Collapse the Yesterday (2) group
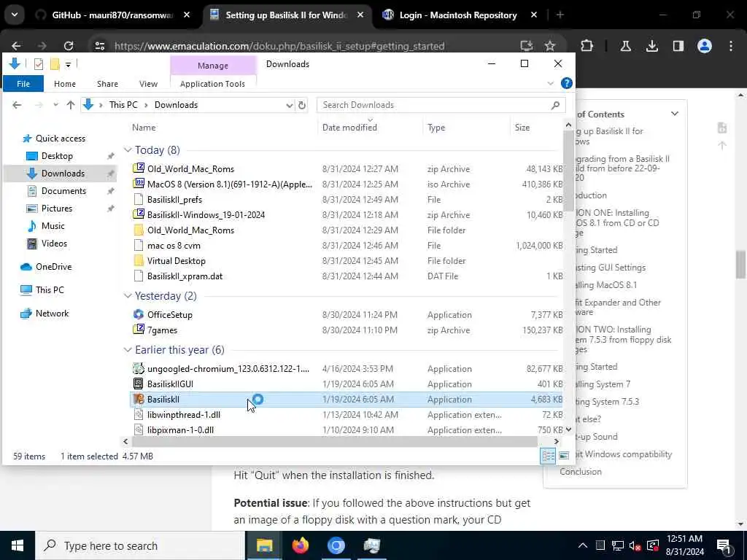Viewport: 747px width, 560px height. point(127,296)
